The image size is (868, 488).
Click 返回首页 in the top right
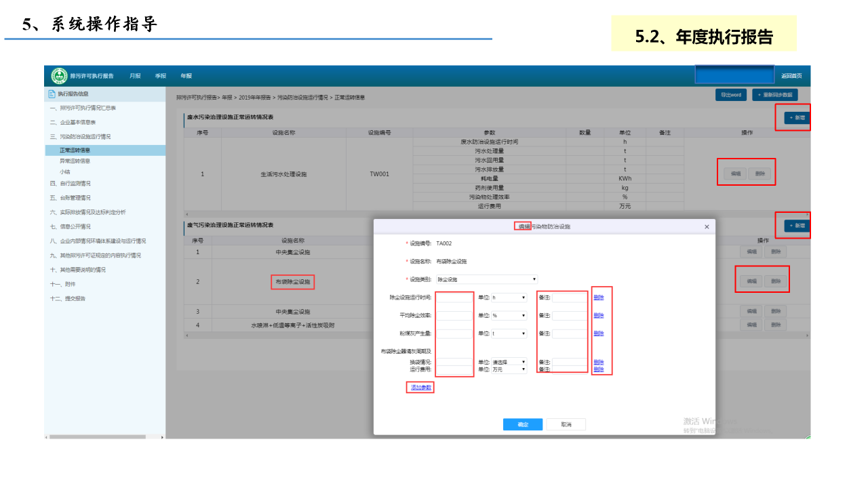(791, 76)
